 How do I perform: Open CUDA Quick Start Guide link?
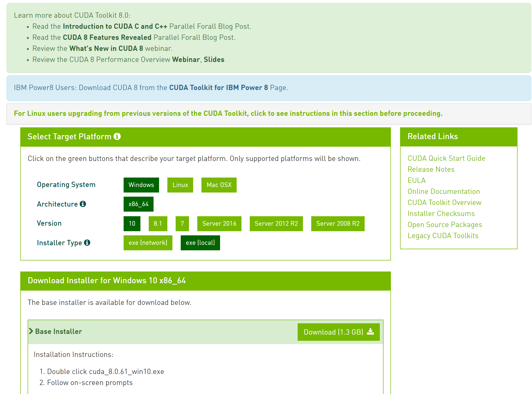[446, 158]
